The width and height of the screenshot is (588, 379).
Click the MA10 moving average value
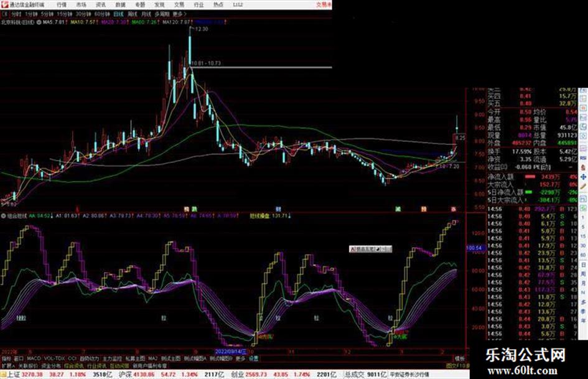coord(83,22)
